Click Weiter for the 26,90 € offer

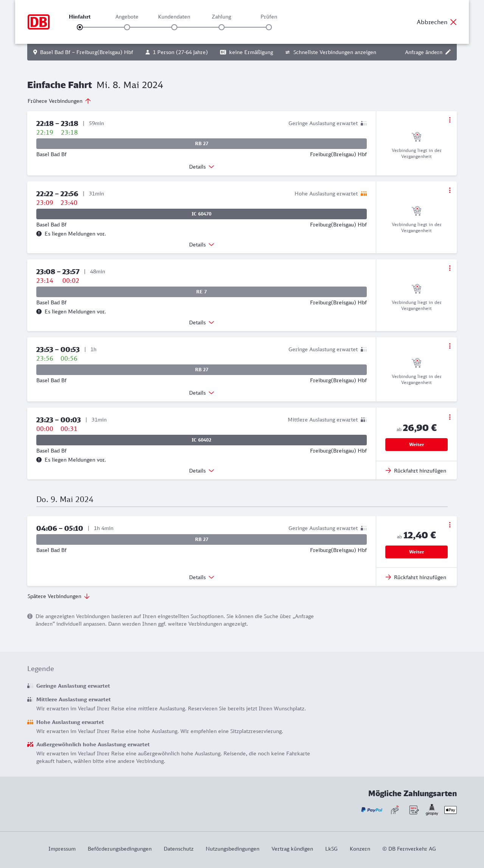point(416,445)
